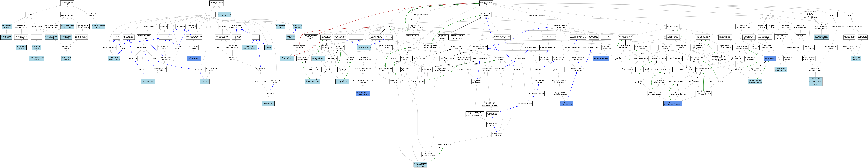The image size is (868, 168).
Task: Click type B pancreatic cell differentiation node
Action: [566, 104]
